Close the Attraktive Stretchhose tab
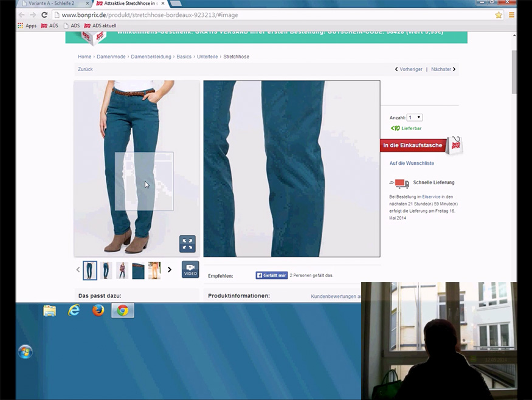 point(162,4)
